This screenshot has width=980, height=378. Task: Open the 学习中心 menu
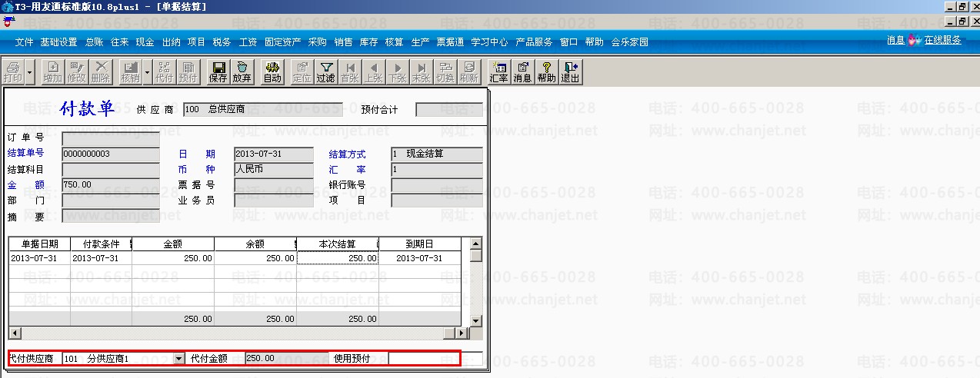click(489, 42)
